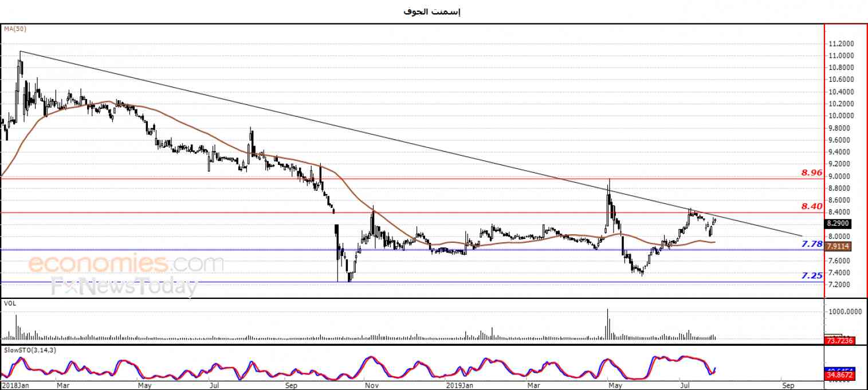
Task: Click the 7.4000 price axis label
Action: click(839, 273)
